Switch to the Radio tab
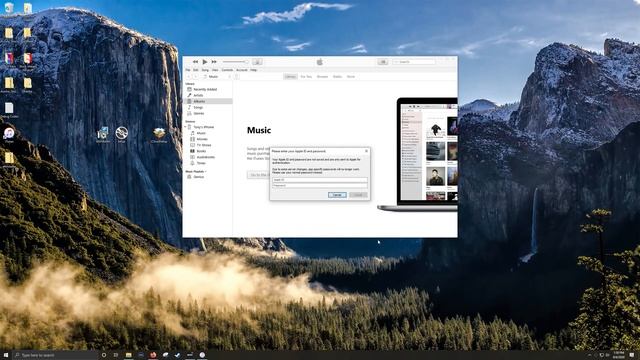This screenshot has width=640, height=360. click(x=337, y=76)
